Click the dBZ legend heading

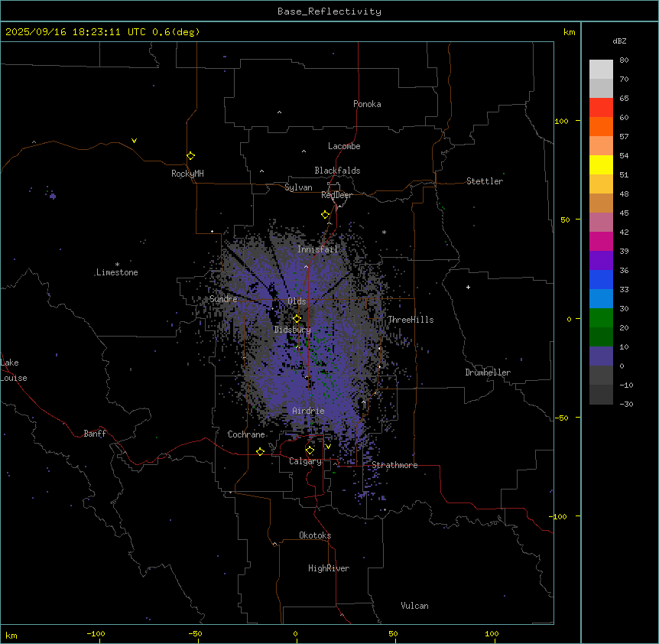click(x=620, y=41)
